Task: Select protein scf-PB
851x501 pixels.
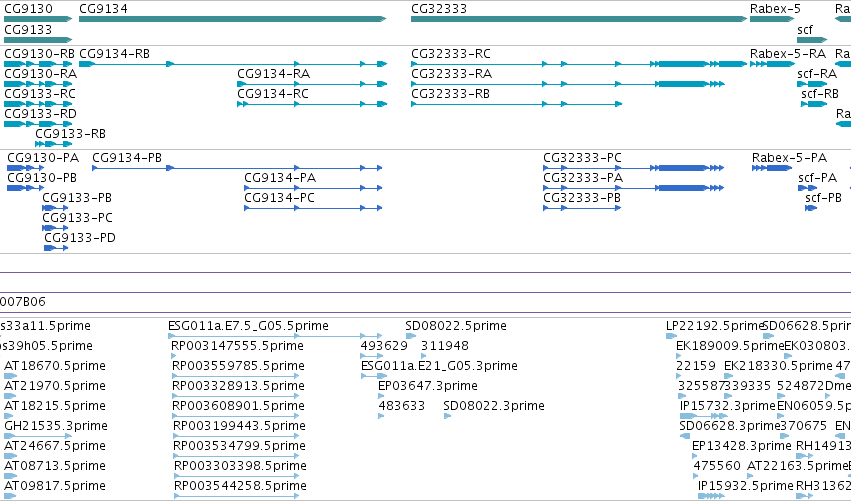Action: coord(823,198)
